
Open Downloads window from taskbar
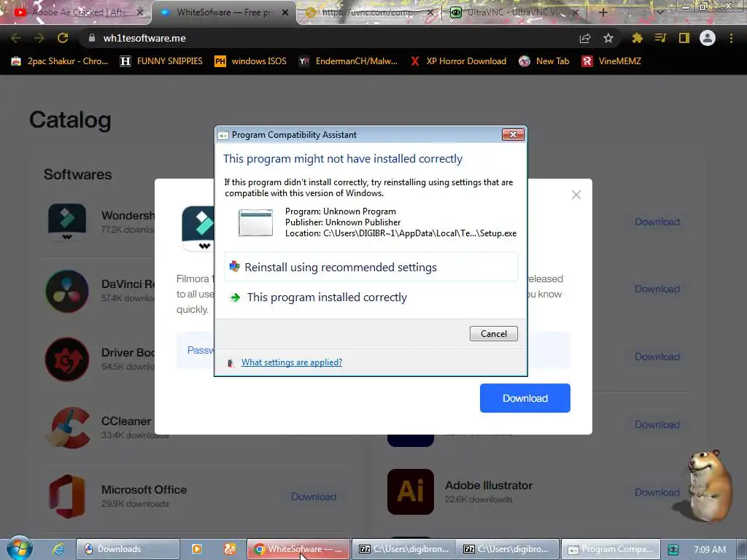(x=128, y=549)
